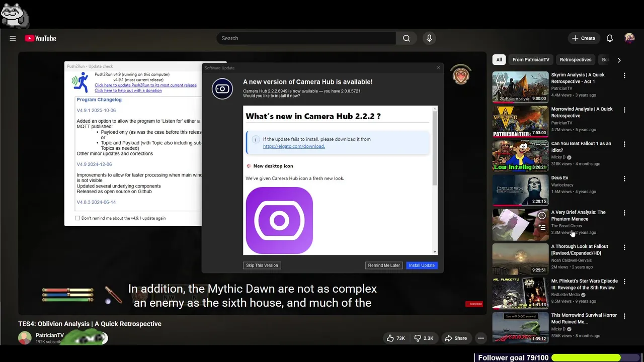This screenshot has height=362, width=644.
Task: Open options for Mr. Plinkett's Star Wars
Action: tap(624, 282)
